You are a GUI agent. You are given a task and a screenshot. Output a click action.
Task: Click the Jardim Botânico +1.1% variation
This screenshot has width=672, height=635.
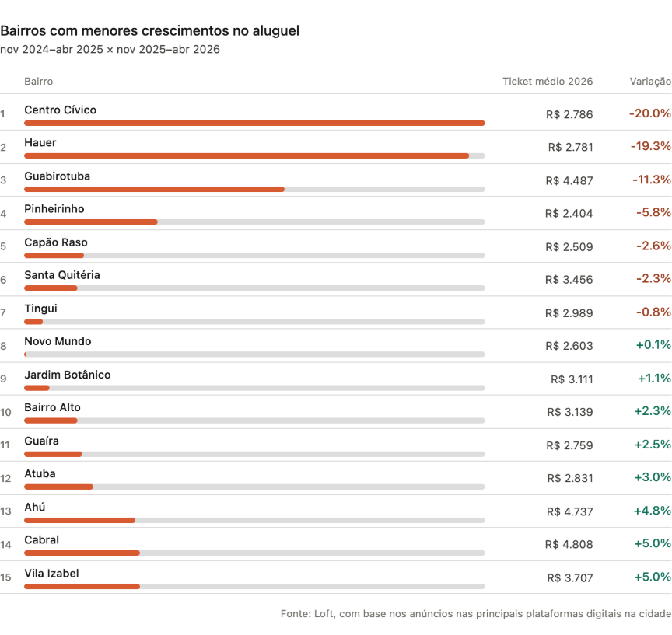654,379
